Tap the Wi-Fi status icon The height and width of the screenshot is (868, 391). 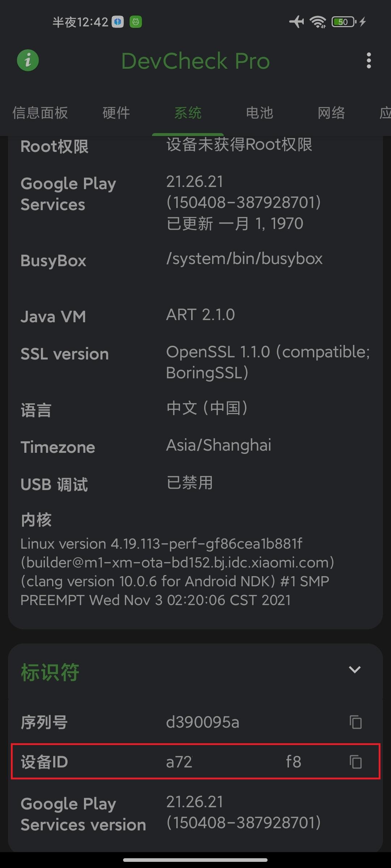(x=318, y=22)
